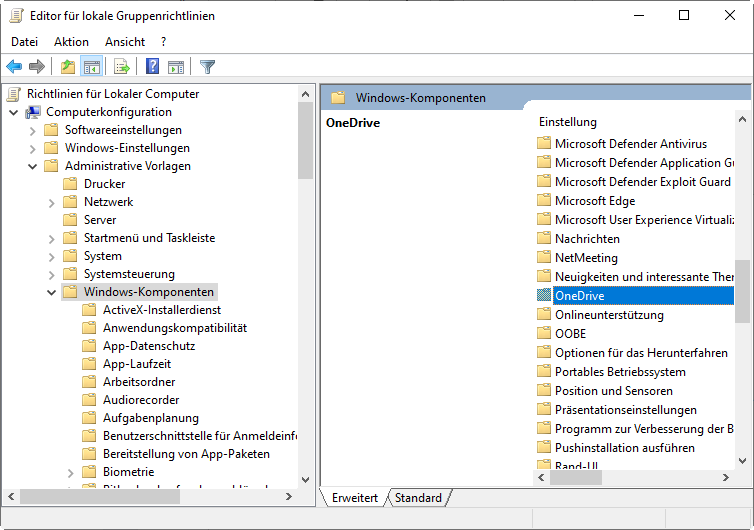Click the Microsoft Defender Antivirus folder icon
Screen dimensions: 754x530
tap(544, 143)
